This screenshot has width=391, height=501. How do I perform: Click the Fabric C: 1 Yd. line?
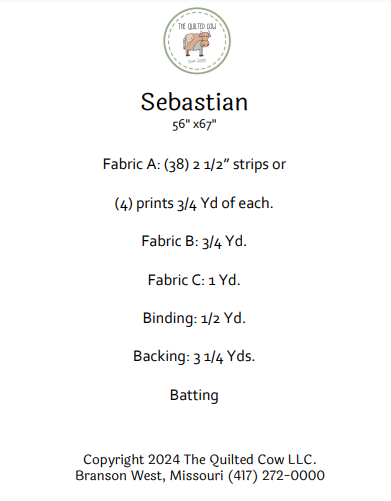click(x=194, y=280)
